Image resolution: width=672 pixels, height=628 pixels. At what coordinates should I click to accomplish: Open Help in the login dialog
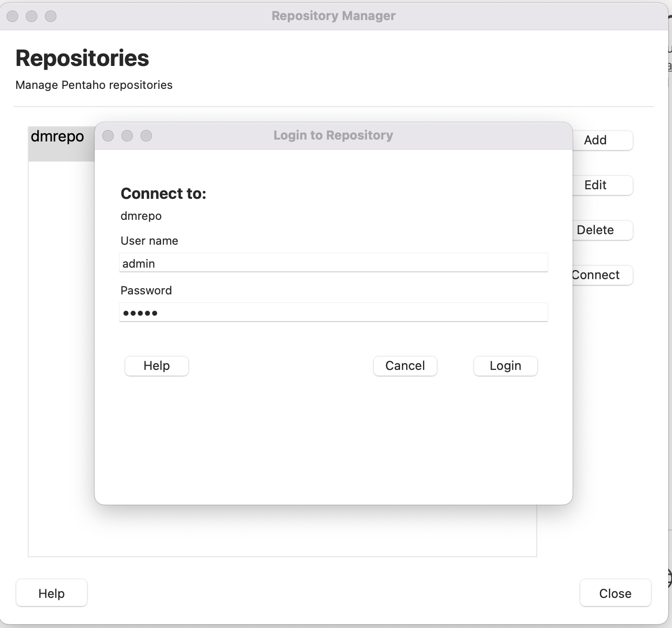click(x=156, y=366)
